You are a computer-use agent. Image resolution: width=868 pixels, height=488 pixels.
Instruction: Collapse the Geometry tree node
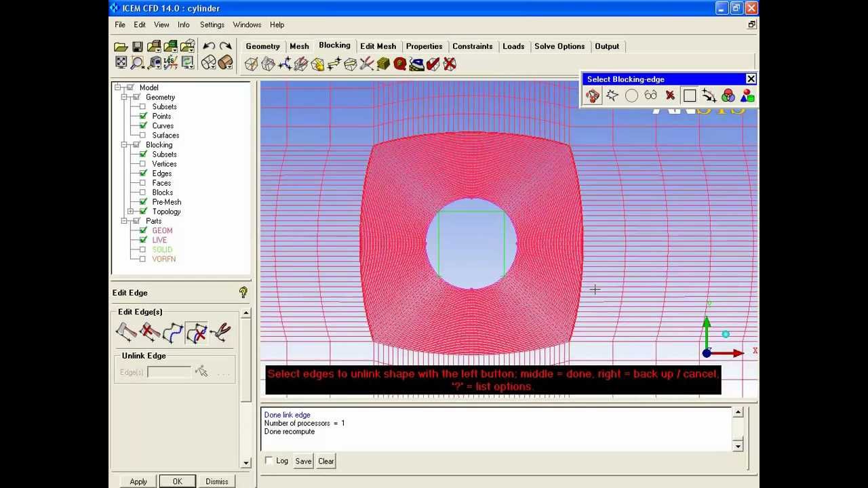coord(125,97)
